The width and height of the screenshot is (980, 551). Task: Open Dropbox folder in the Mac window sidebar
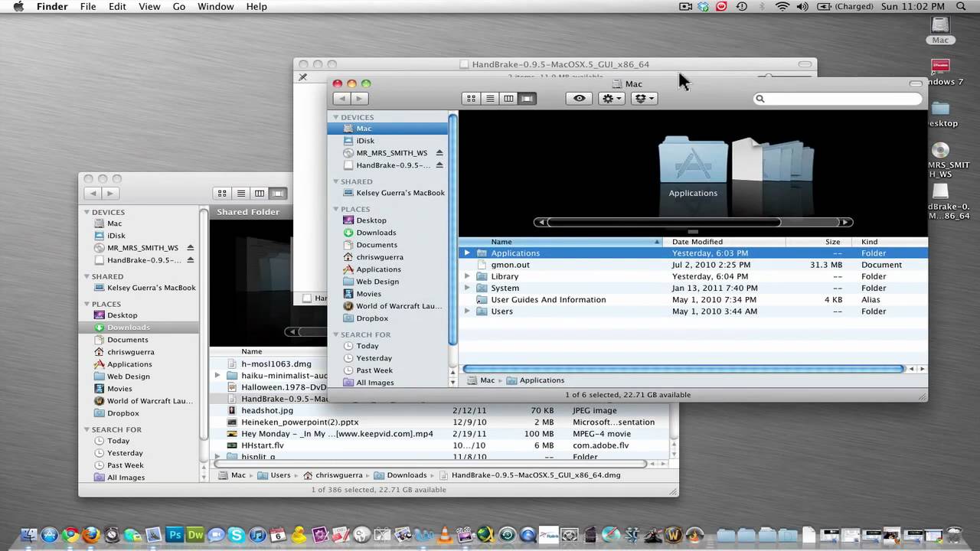(372, 318)
